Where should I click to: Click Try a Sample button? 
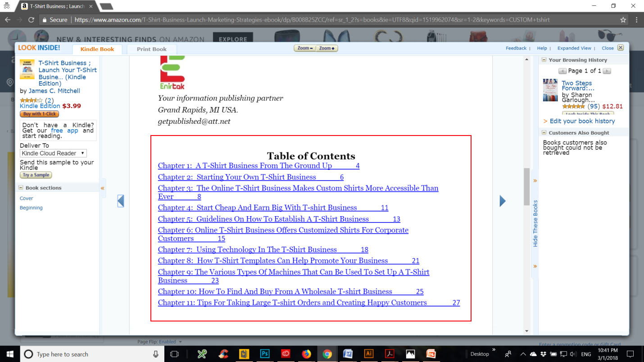pos(36,175)
